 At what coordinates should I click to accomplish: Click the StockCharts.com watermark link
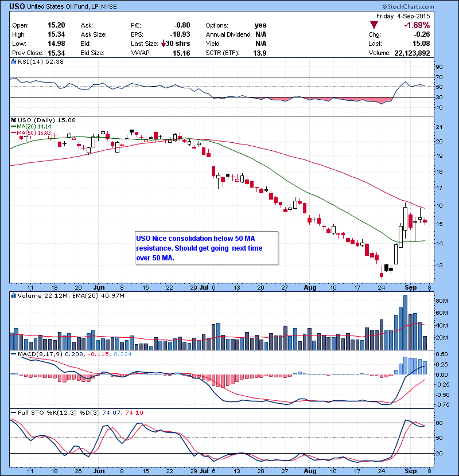point(408,6)
